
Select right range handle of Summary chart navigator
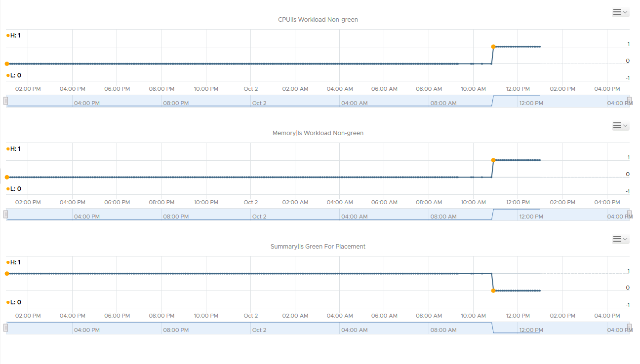tap(629, 328)
